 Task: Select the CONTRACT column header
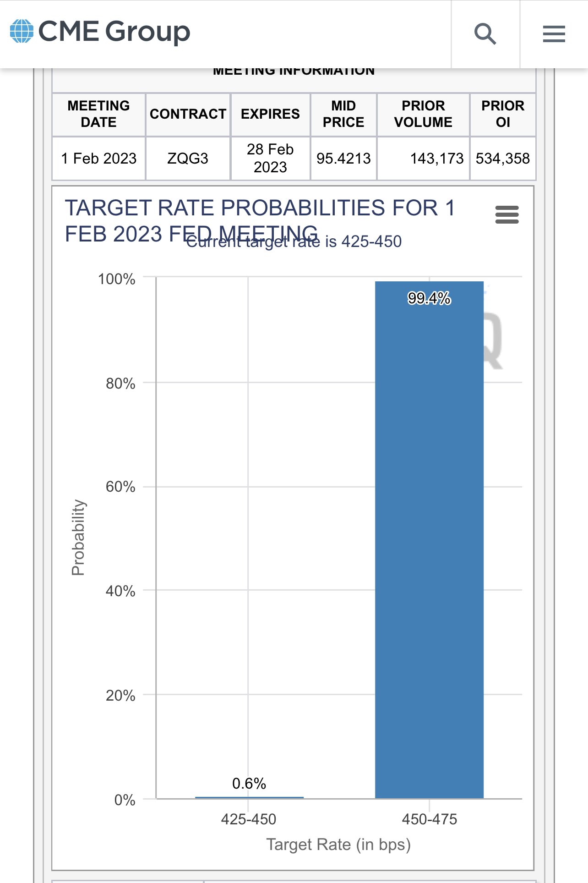[x=188, y=114]
